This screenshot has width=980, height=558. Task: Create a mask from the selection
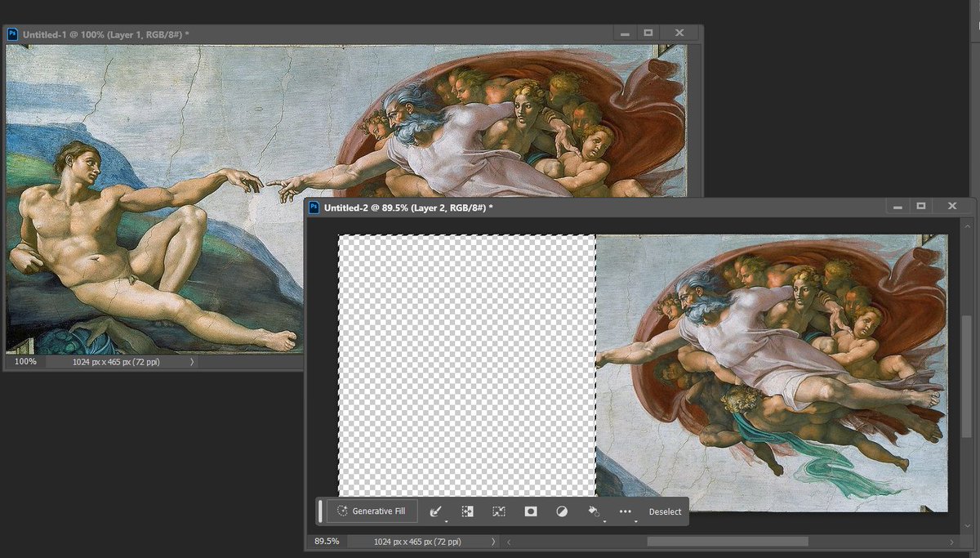(531, 511)
